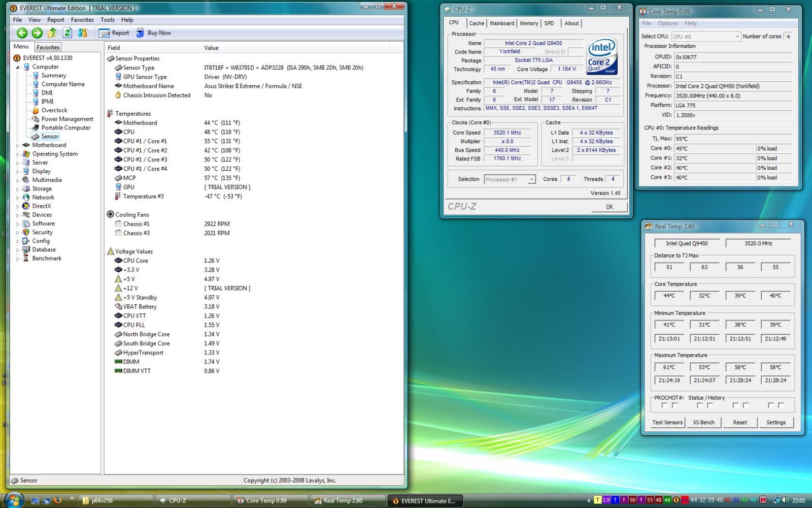Collapse the Computer tree node

[18, 67]
